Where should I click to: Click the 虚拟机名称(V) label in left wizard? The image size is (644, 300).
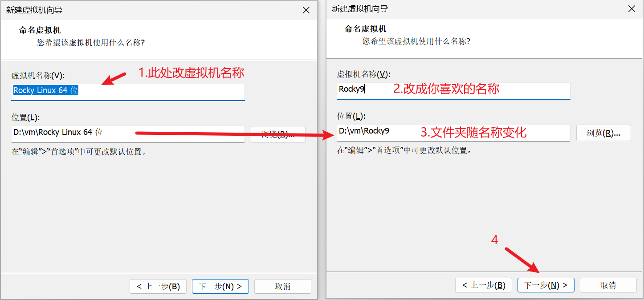click(x=38, y=75)
